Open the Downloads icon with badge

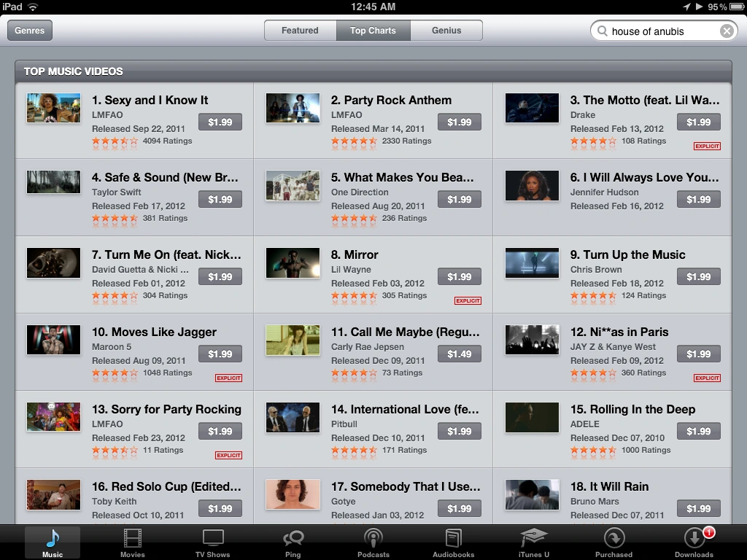[695, 539]
